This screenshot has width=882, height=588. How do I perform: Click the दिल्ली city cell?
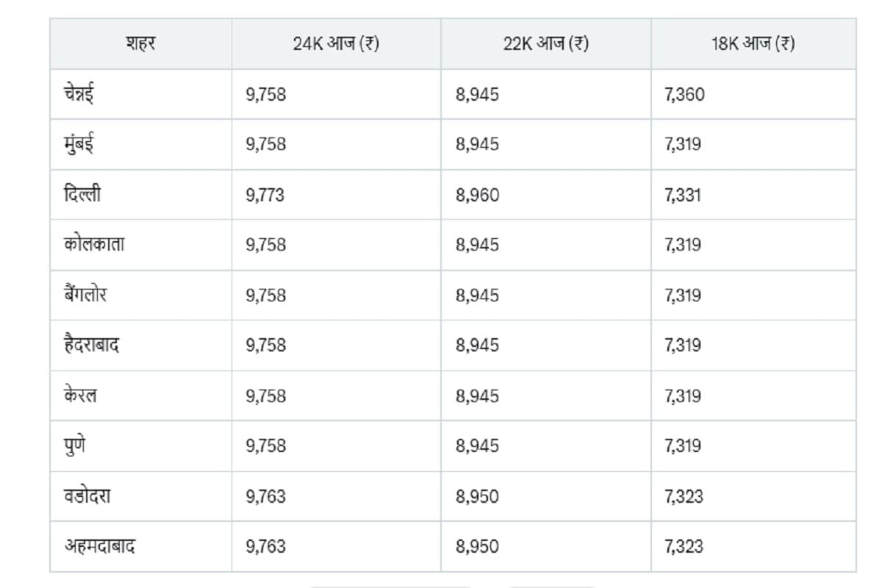click(81, 195)
